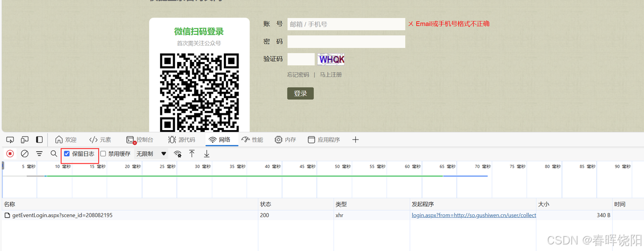
Task: Click the 密码 input field
Action: coord(346,41)
